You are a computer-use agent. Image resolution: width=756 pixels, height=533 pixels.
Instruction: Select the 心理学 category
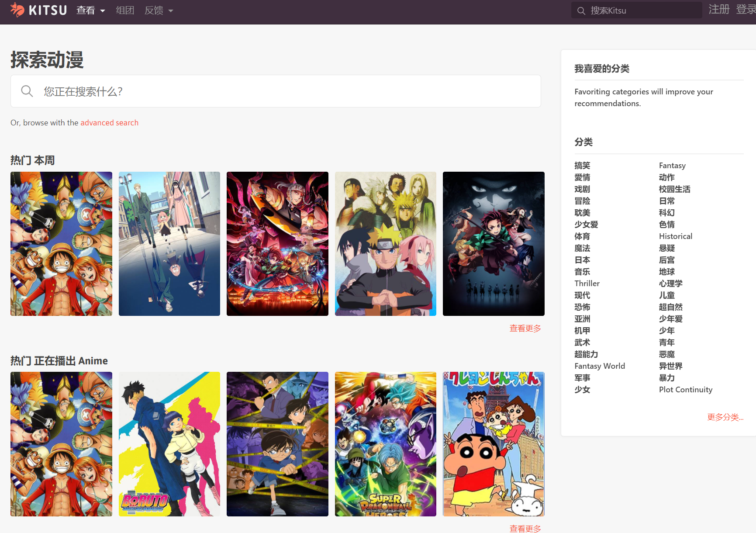[x=671, y=284]
